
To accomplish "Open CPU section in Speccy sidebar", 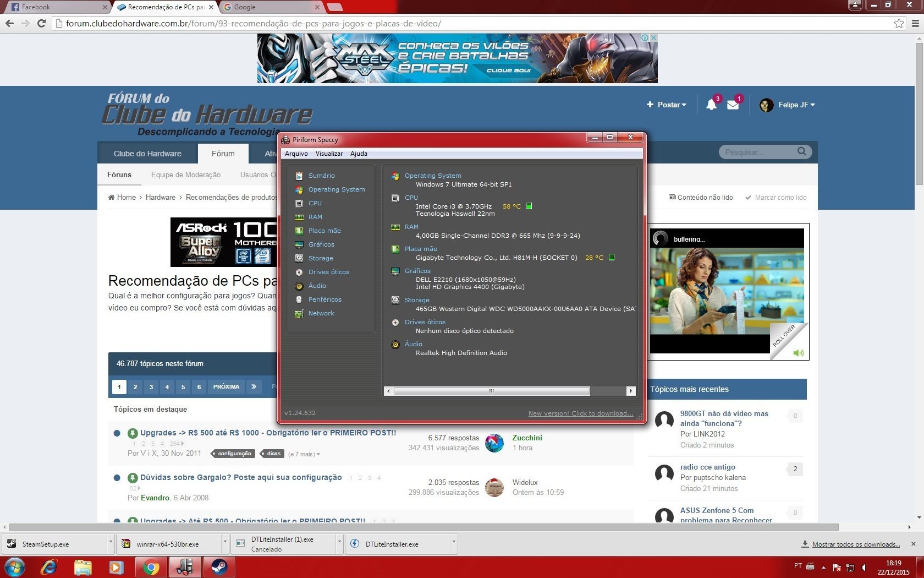I will (315, 203).
